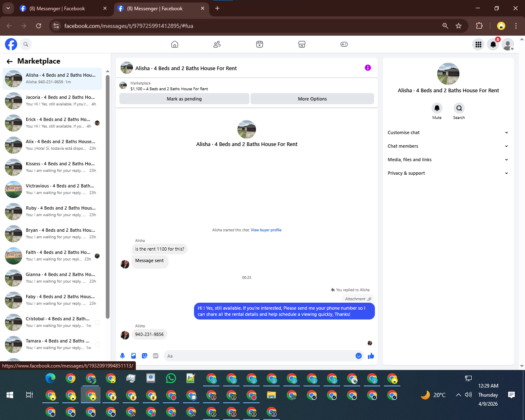This screenshot has height=420, width=525.
Task: Click the conversation list scrollbar
Action: click(107, 197)
